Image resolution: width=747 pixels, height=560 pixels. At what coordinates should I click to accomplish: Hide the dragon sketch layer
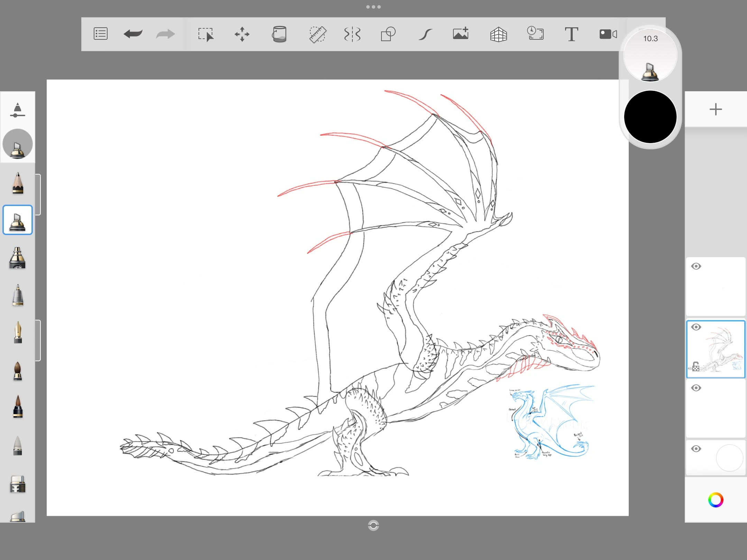coord(696,327)
